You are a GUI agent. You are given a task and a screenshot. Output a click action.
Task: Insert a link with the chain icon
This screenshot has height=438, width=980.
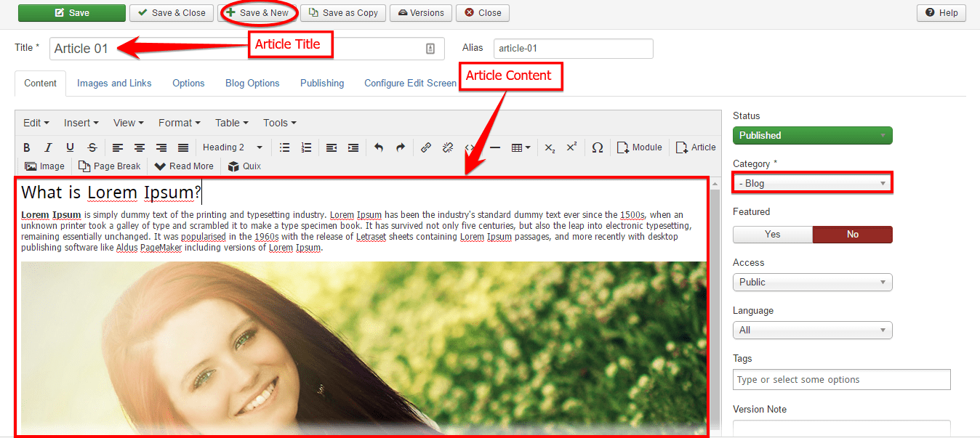[x=426, y=147]
